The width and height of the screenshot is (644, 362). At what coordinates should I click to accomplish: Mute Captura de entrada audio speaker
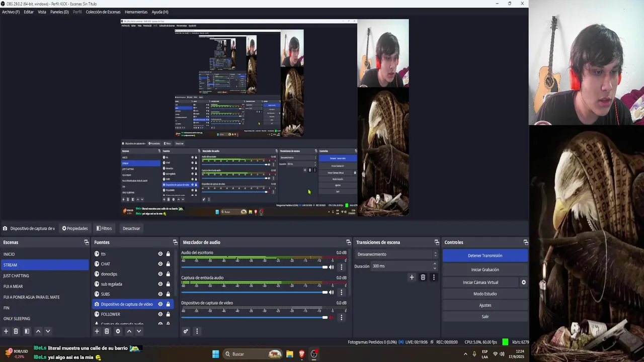pos(331,292)
